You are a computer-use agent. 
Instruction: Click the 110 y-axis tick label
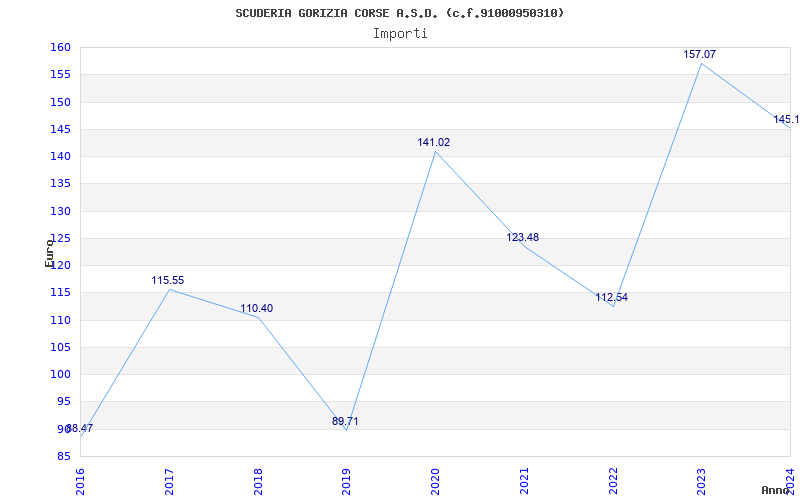point(60,320)
